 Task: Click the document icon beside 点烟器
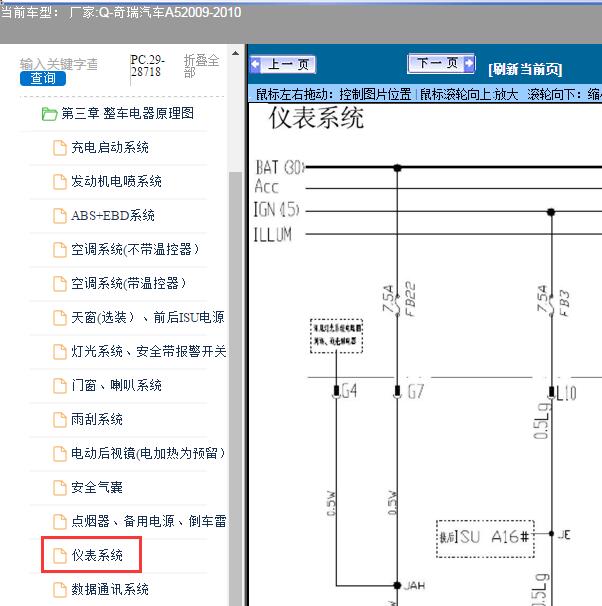pos(60,522)
